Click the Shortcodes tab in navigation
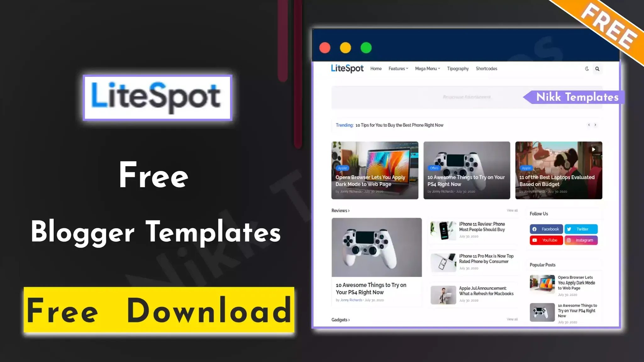The width and height of the screenshot is (644, 362). point(486,69)
